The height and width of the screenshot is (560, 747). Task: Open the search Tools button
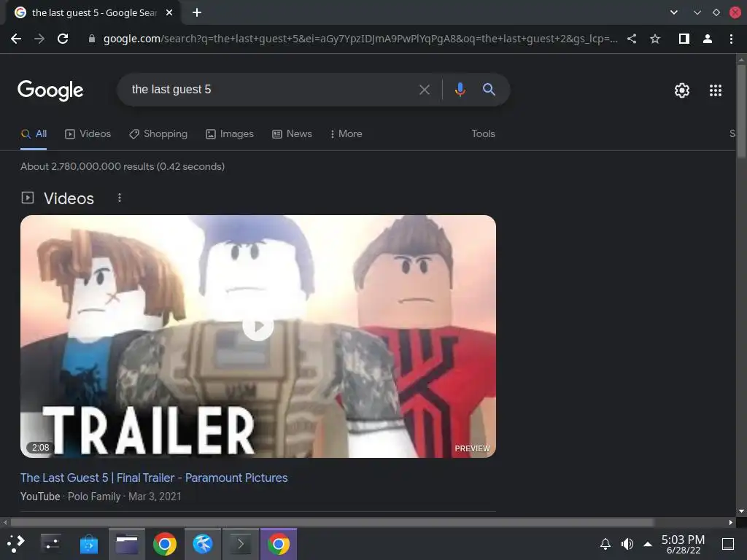(483, 134)
